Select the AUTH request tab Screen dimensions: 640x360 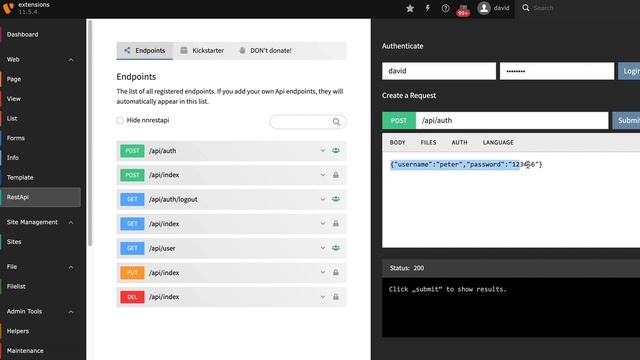coord(459,142)
